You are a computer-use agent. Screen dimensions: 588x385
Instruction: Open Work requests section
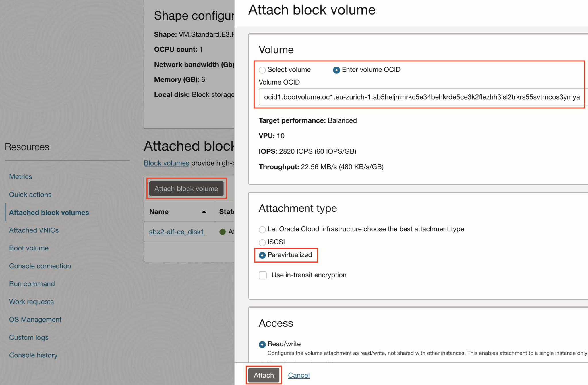(x=31, y=302)
